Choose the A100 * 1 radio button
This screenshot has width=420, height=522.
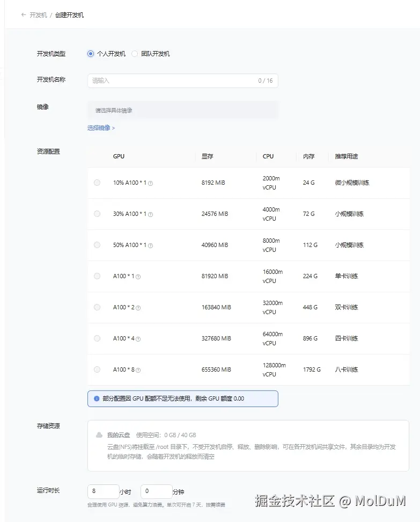pos(97,276)
